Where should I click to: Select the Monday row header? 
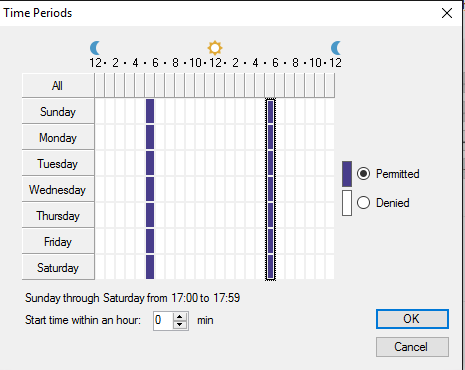[x=58, y=138]
